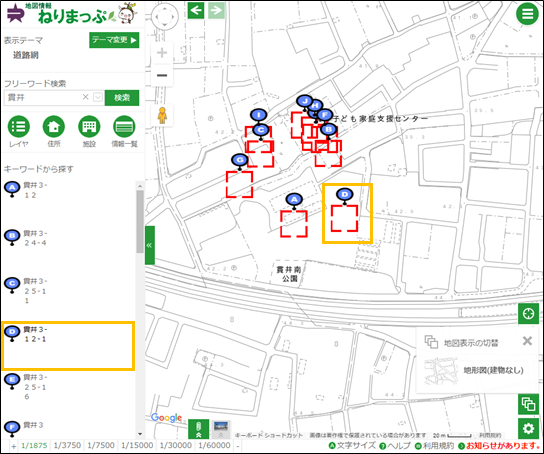
Task: Zoom out with the minus button
Action: pos(162,75)
